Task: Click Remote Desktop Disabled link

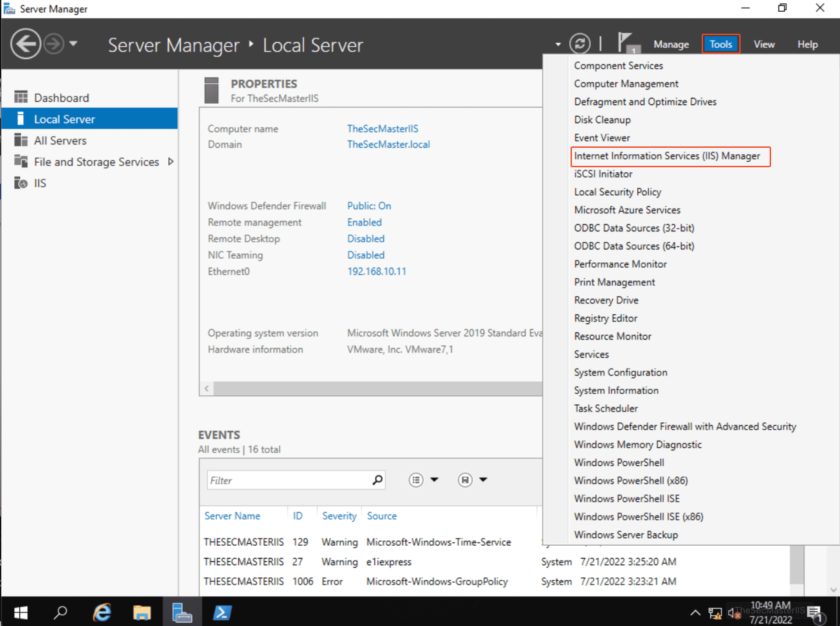Action: point(366,239)
